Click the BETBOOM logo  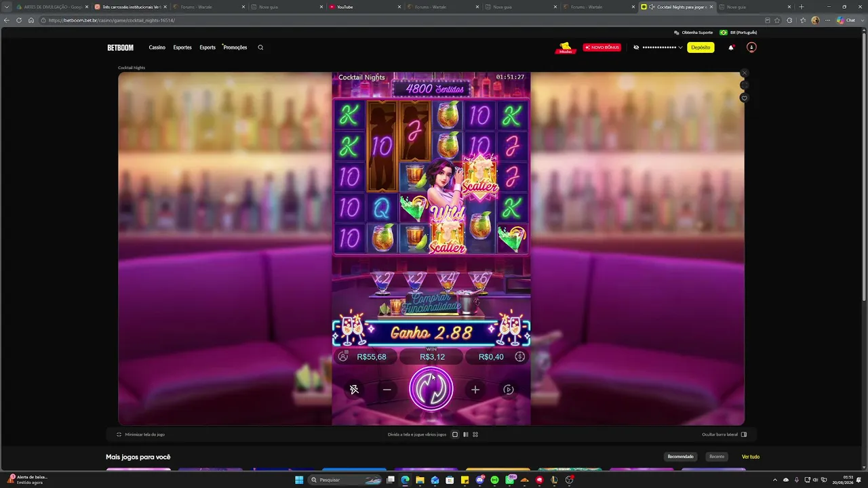point(121,47)
